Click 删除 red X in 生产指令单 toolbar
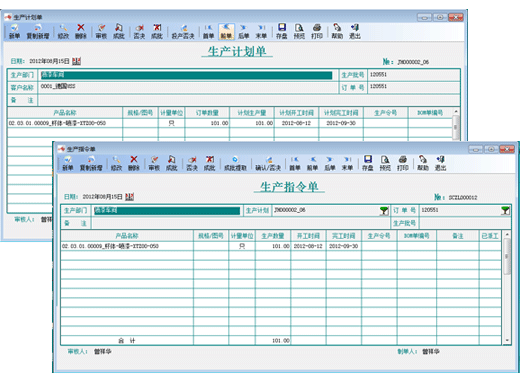Viewport: 520px width, 387px height. click(134, 163)
